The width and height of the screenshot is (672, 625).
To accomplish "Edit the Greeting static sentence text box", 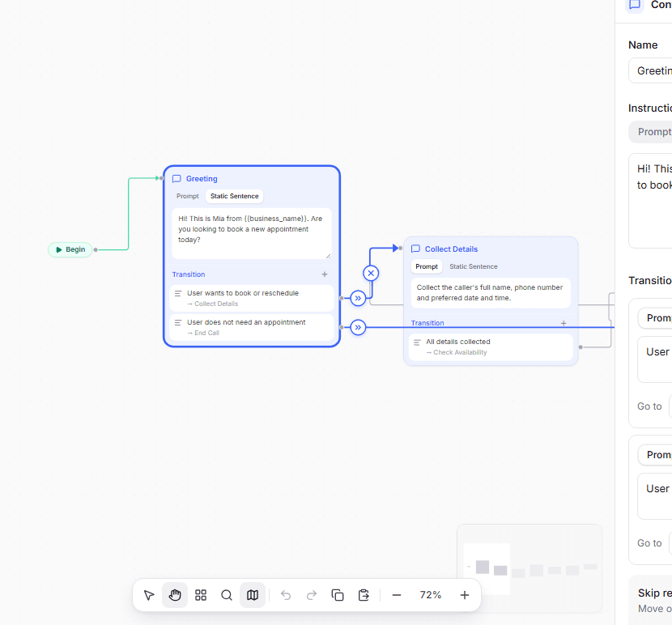I will click(x=252, y=234).
